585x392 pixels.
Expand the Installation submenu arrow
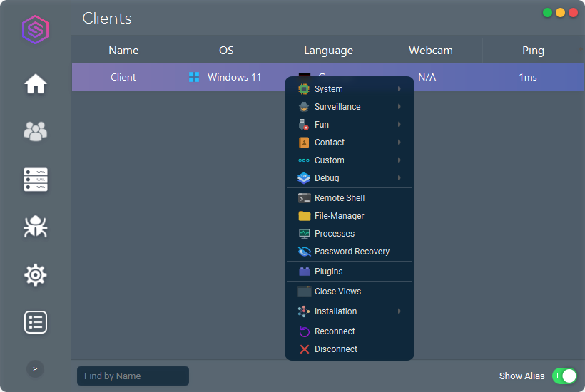click(400, 311)
